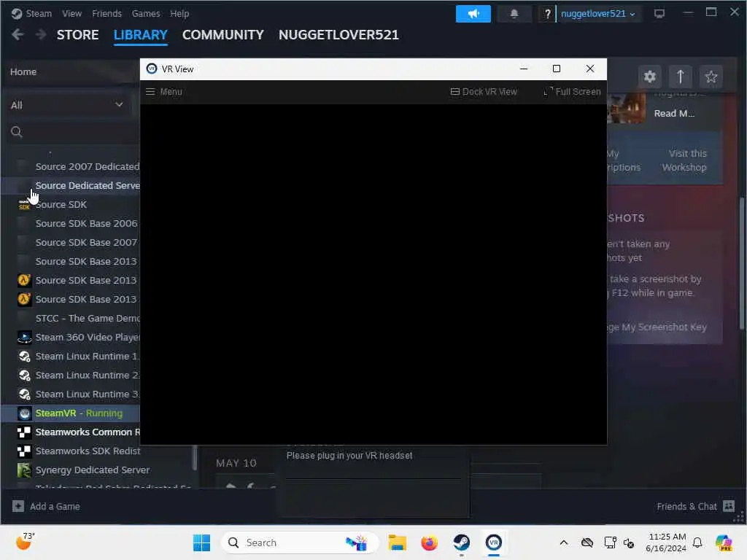Open the VR View hamburger Menu
This screenshot has height=560, width=747.
tap(164, 91)
